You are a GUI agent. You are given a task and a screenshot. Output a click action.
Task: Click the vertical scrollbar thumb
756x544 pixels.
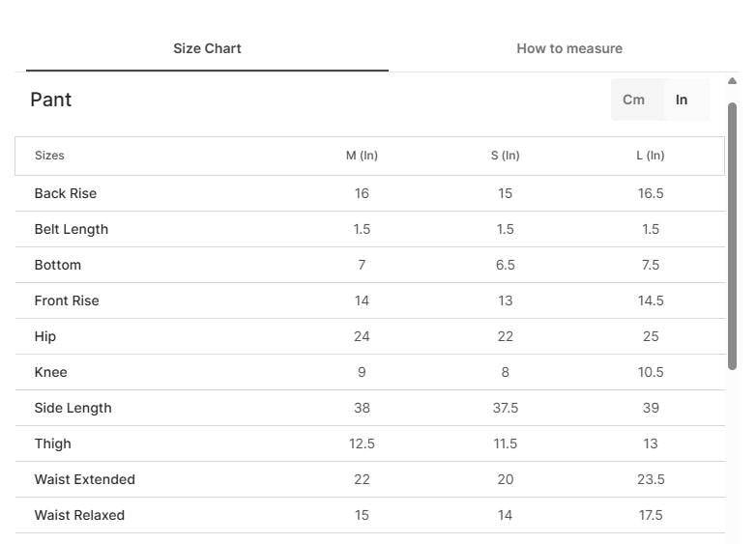733,236
